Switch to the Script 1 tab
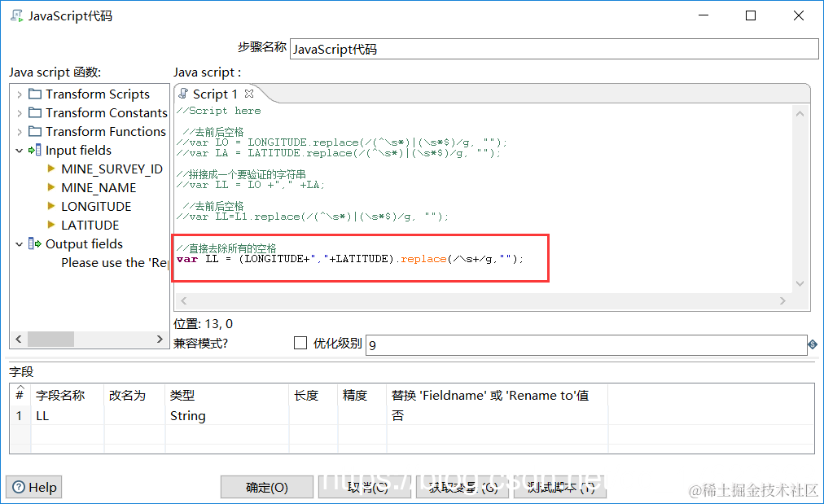This screenshot has width=824, height=504. point(215,94)
